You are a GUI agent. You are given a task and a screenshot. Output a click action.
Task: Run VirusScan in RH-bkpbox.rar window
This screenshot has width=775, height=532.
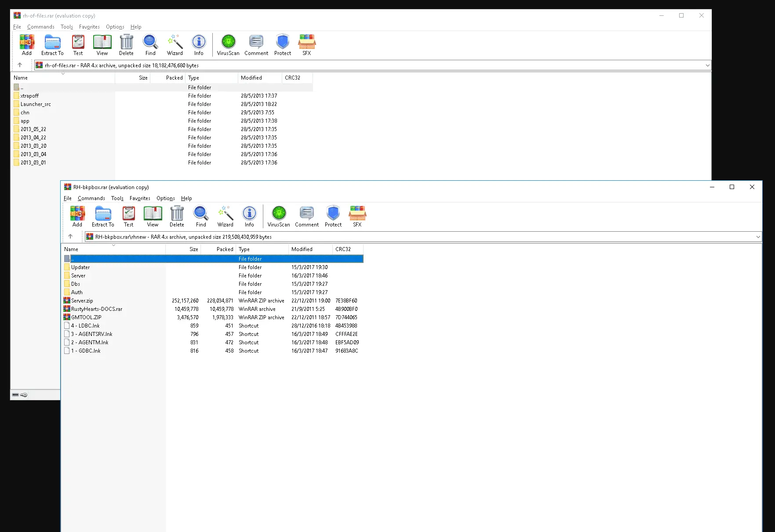(x=279, y=216)
